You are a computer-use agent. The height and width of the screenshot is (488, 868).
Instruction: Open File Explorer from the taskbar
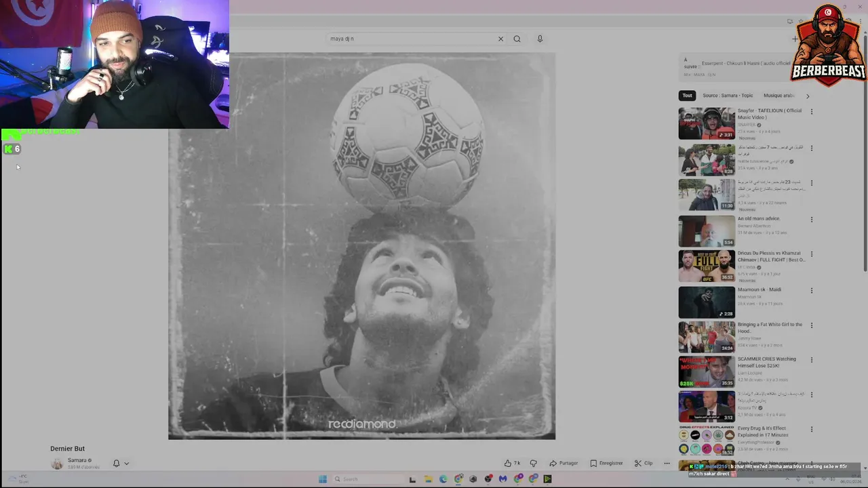pyautogui.click(x=428, y=479)
